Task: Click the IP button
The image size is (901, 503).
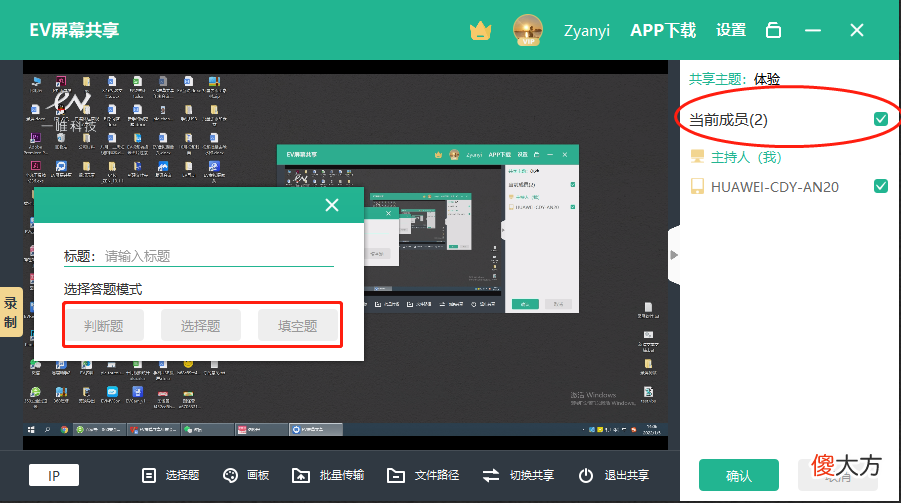Action: [x=54, y=475]
